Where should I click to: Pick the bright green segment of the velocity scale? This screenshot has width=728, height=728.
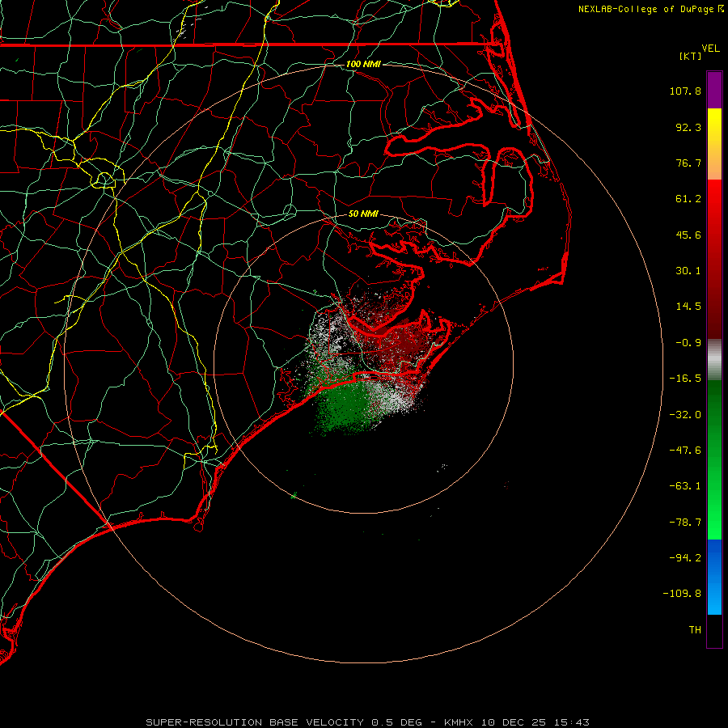(714, 459)
